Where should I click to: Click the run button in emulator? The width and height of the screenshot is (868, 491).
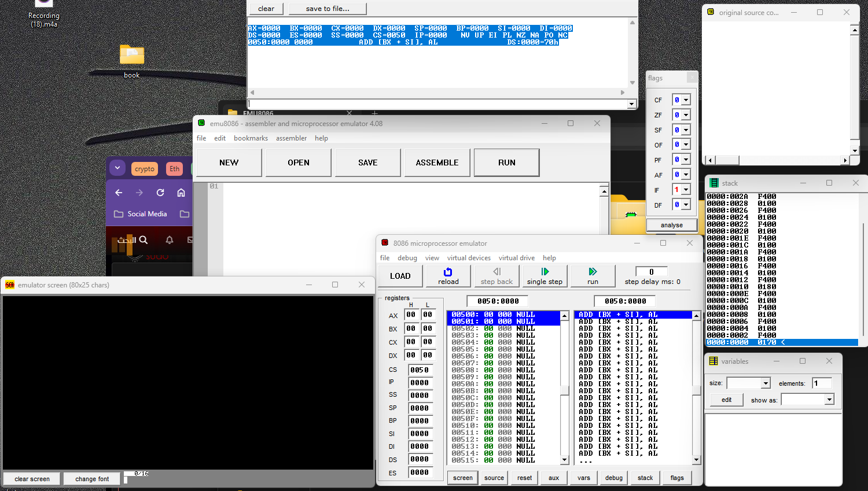pyautogui.click(x=593, y=276)
